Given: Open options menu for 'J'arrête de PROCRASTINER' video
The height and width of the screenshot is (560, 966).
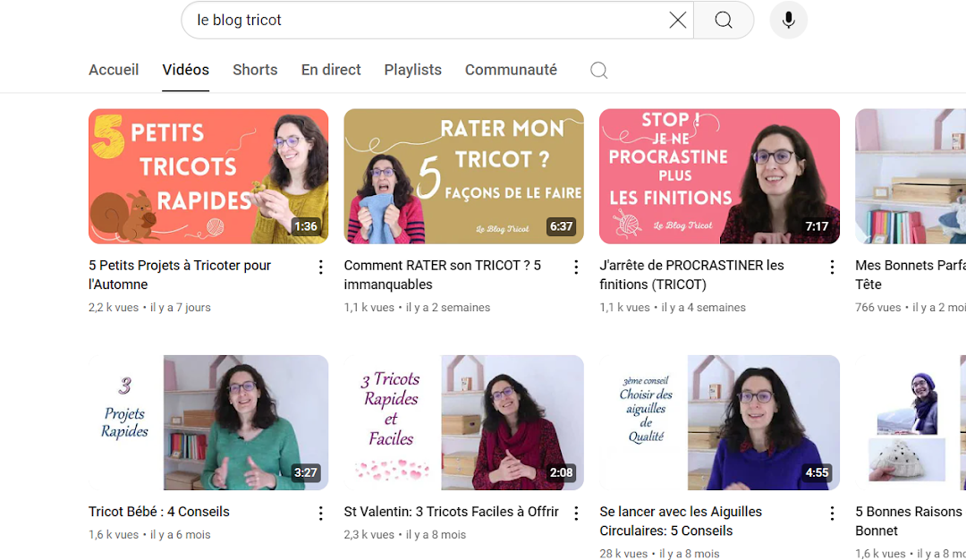Looking at the screenshot, I should pyautogui.click(x=832, y=267).
